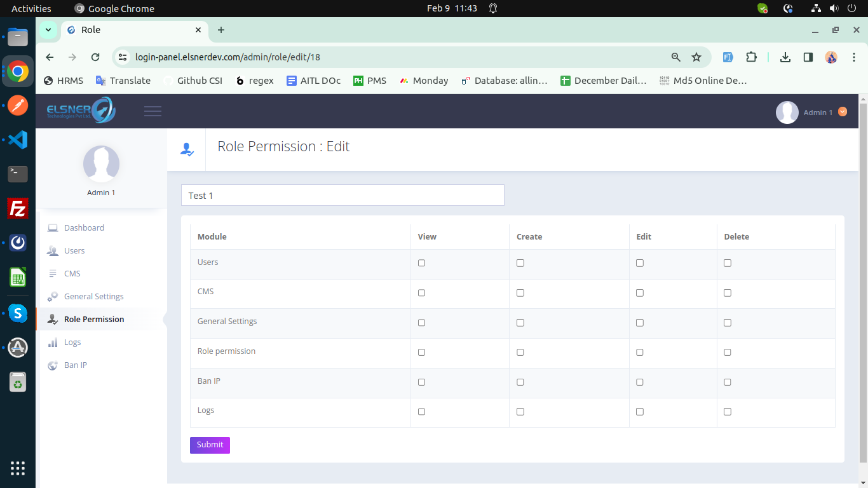This screenshot has width=868, height=488.
Task: Open Chrome browser options menu
Action: tap(854, 57)
